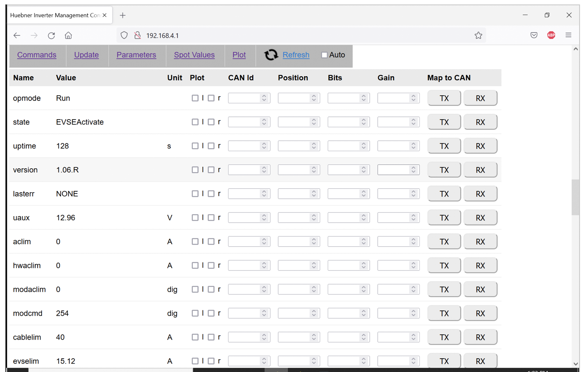Viewport: 588px width, 372px height.
Task: Go to browser home page icon
Action: (x=68, y=35)
